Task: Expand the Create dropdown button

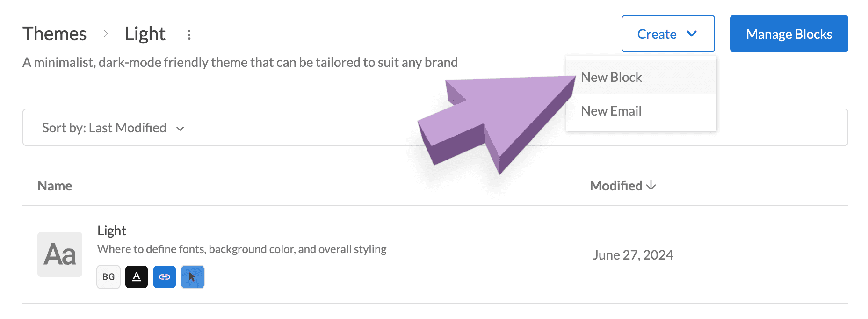Action: (668, 34)
